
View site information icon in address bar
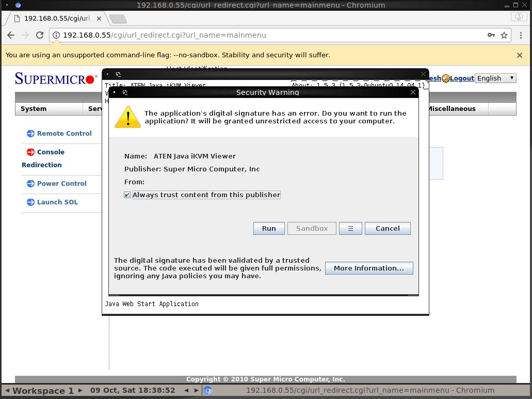pos(56,35)
